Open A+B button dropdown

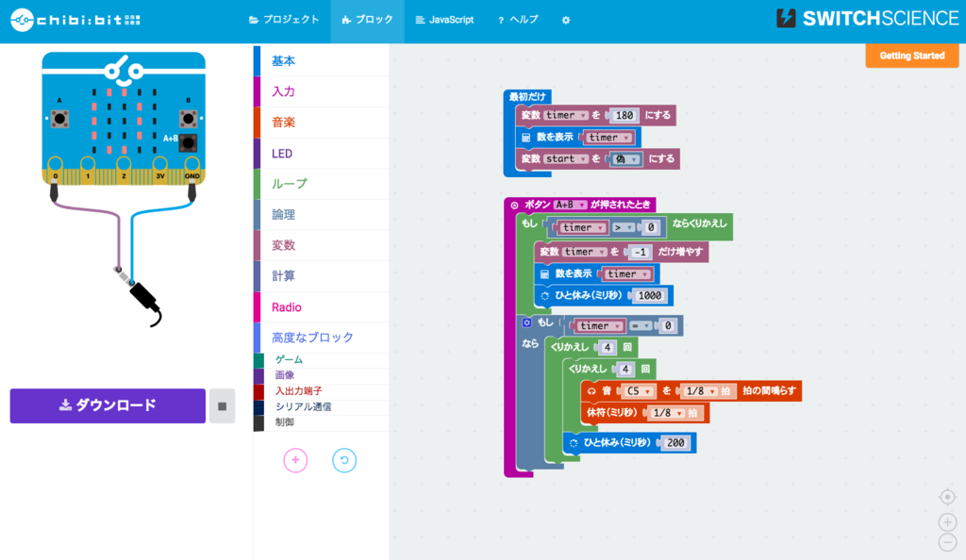570,205
